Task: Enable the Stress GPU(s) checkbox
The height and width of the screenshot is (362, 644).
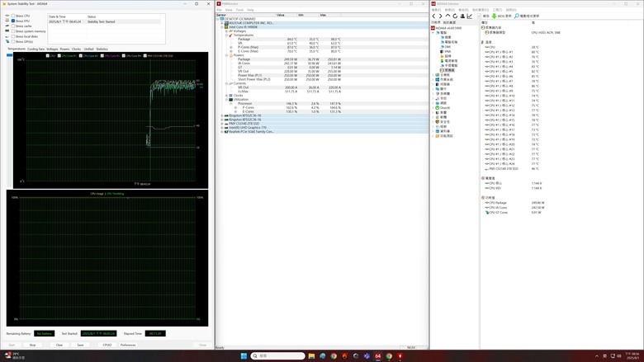Action: 13,41
